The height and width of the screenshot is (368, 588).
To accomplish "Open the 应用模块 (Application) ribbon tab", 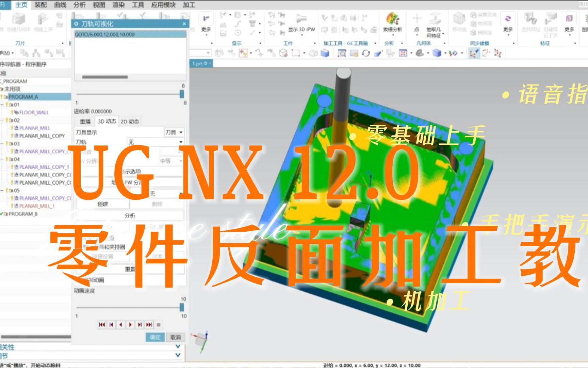I will [163, 5].
